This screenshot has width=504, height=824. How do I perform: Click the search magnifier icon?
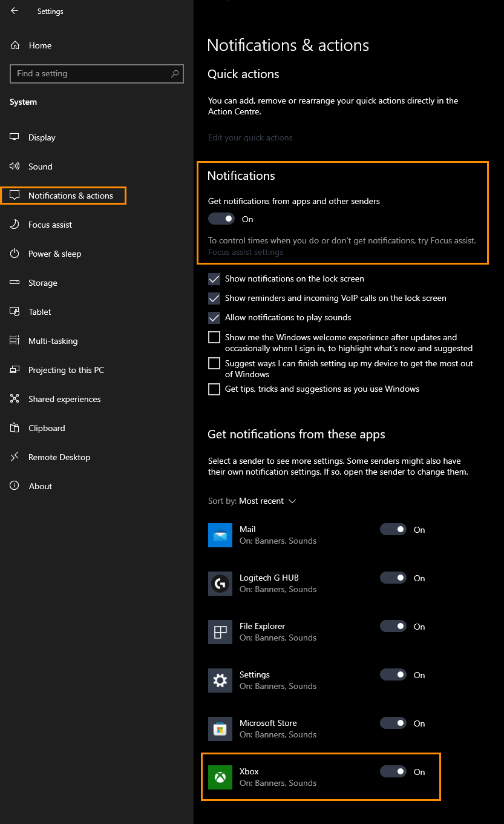coord(175,74)
